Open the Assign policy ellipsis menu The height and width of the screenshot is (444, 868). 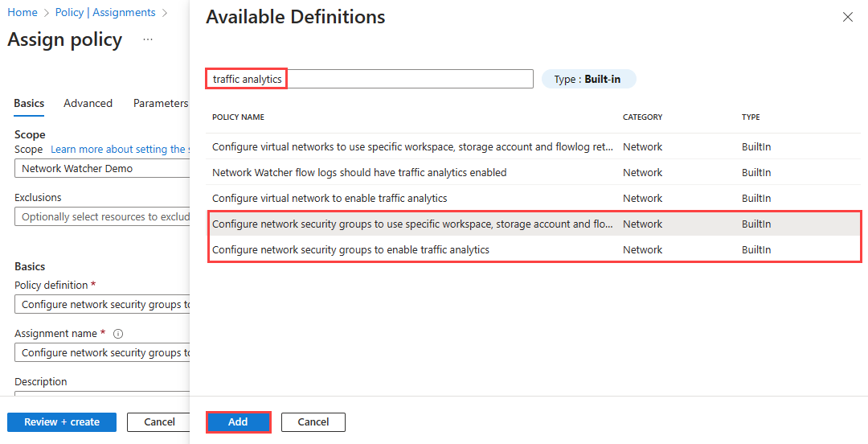coord(147,39)
